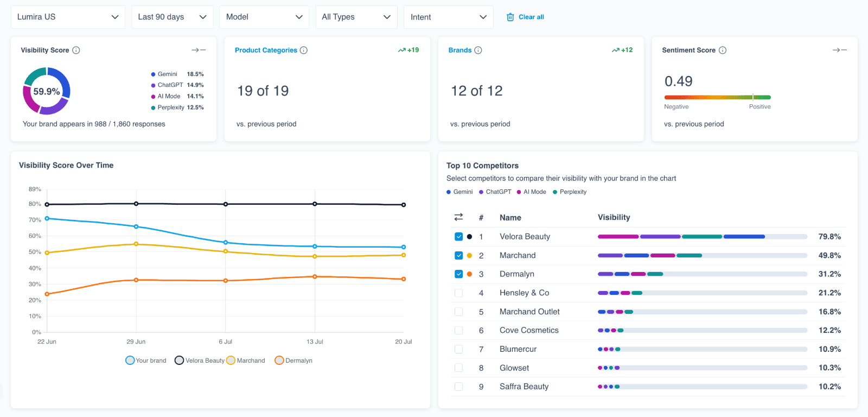Click the Perplexity legend in competitors panel
Screen dimensions: 868x417
coord(570,192)
